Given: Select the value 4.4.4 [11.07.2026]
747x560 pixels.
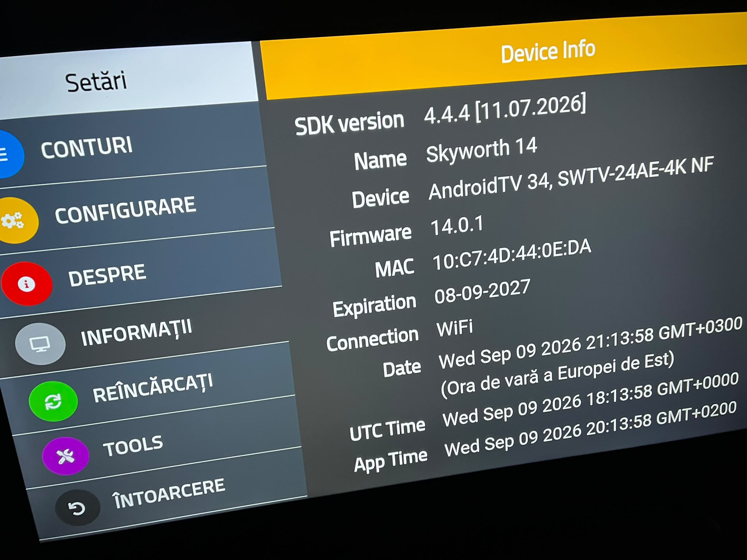Looking at the screenshot, I should (505, 109).
